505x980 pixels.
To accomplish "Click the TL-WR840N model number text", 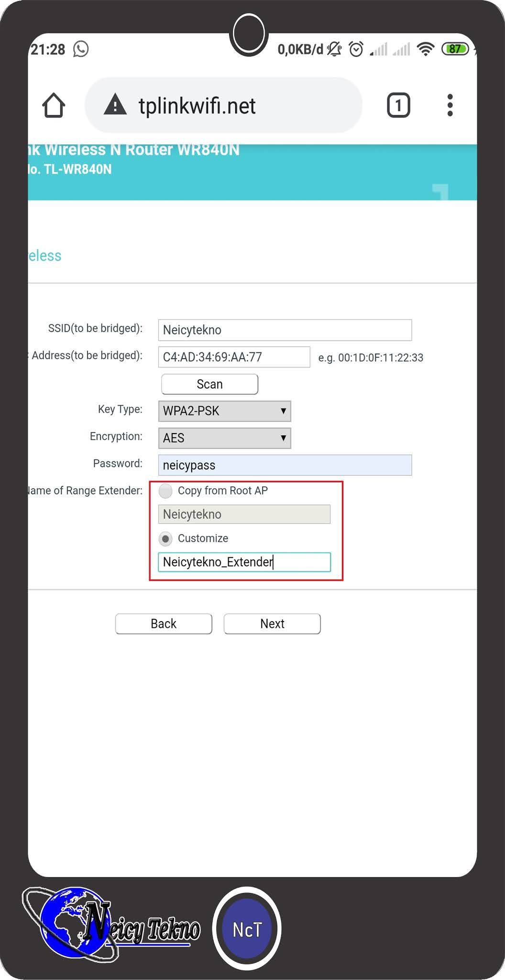I will [70, 169].
